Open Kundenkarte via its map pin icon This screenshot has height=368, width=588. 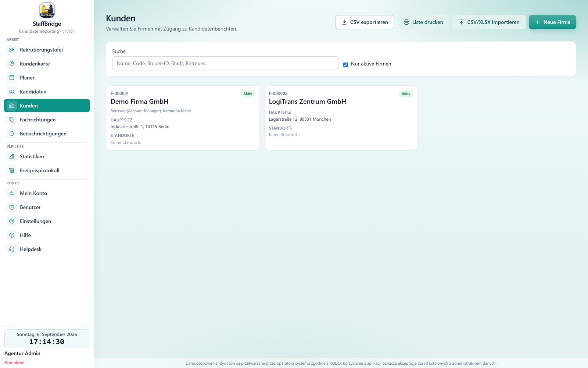click(12, 64)
